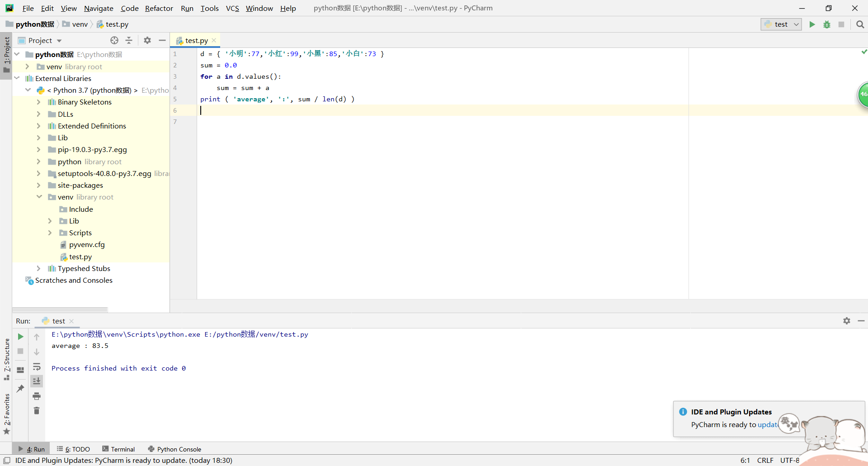Click the up-the-stack-trace arrow
The image size is (868, 466).
37,337
